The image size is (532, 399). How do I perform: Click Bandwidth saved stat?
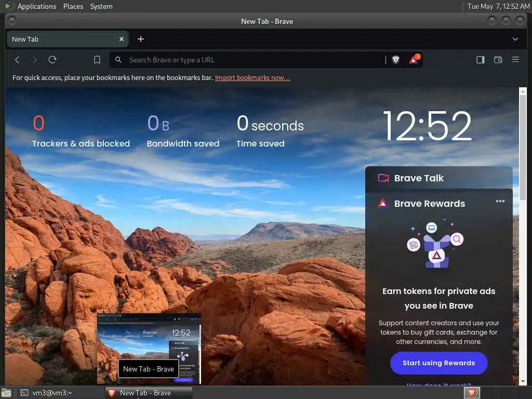click(x=183, y=131)
